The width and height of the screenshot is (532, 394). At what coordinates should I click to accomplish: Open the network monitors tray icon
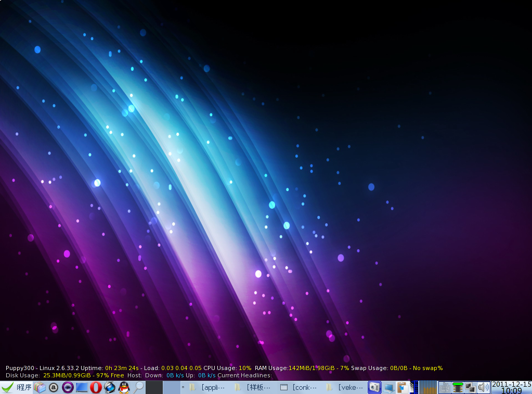[x=471, y=388]
